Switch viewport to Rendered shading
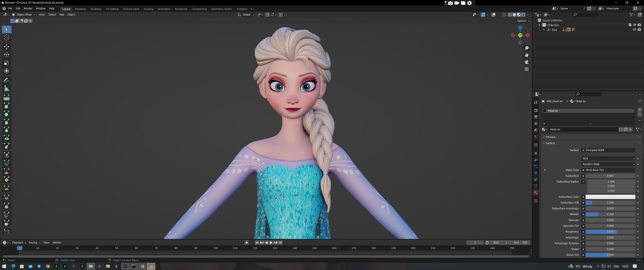The height and width of the screenshot is (270, 644). point(523,15)
